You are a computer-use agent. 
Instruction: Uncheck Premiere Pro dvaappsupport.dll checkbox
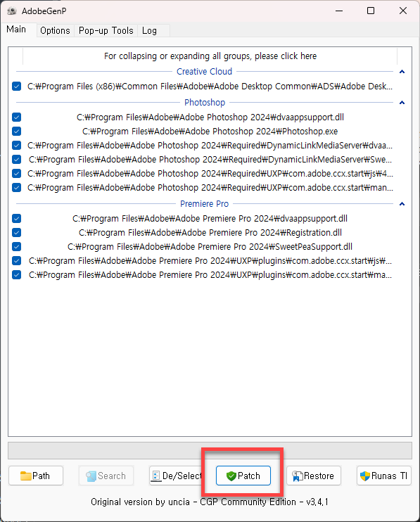pyautogui.click(x=17, y=218)
